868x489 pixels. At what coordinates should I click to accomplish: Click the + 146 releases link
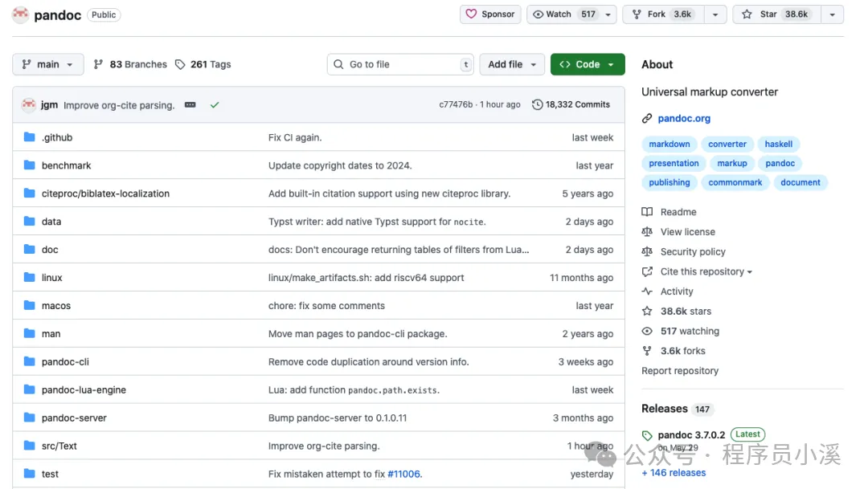tap(674, 473)
